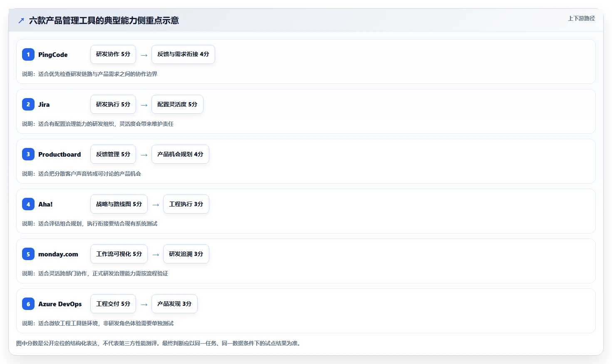
Task: Click the Aha! tool name
Action: tap(45, 204)
